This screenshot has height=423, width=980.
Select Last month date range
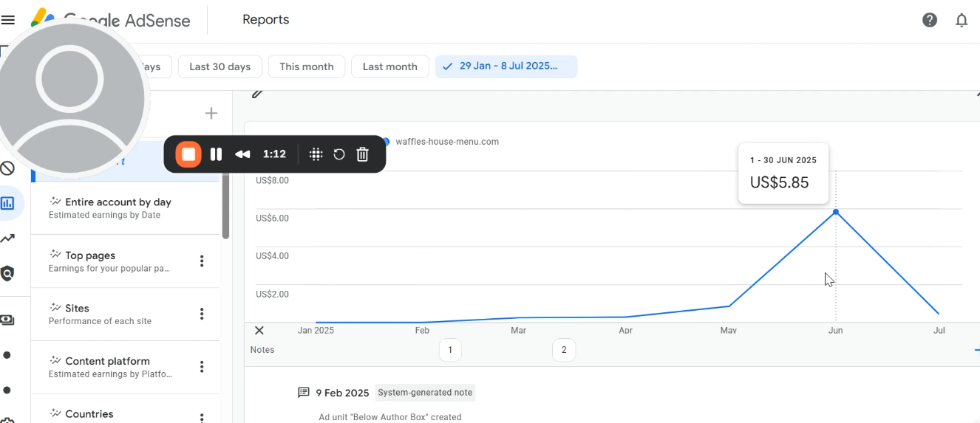pyautogui.click(x=390, y=66)
